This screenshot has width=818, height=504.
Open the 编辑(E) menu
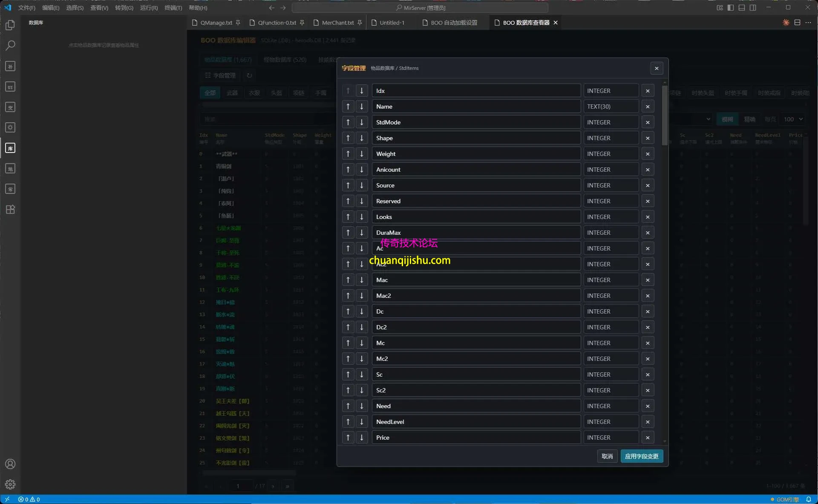[51, 8]
